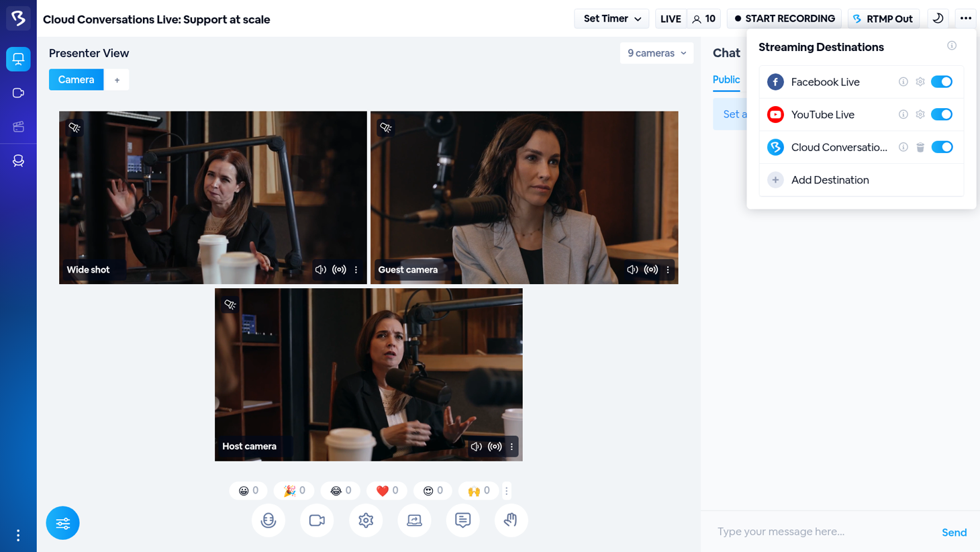
Task: Click spotlight icon on Host camera tile
Action: click(x=230, y=305)
